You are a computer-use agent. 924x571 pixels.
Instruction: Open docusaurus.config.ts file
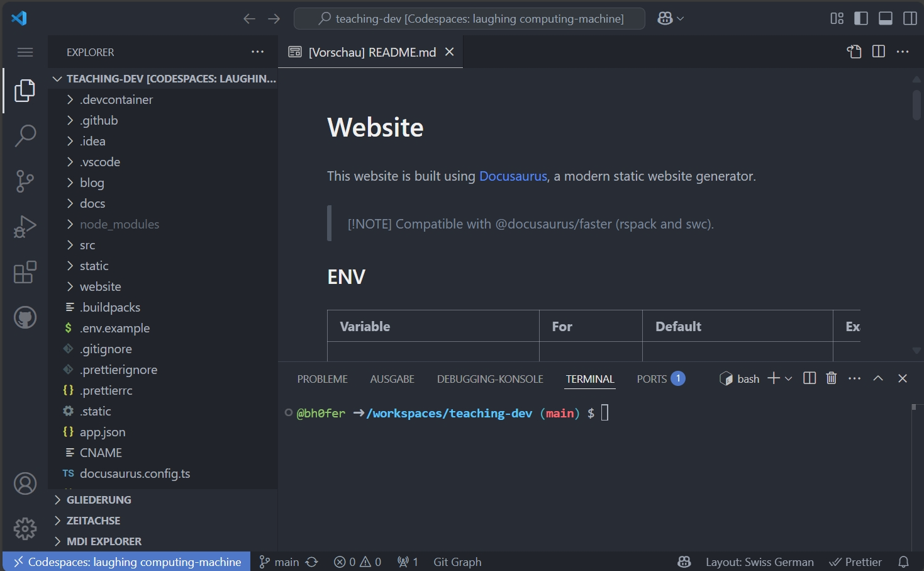pyautogui.click(x=135, y=473)
